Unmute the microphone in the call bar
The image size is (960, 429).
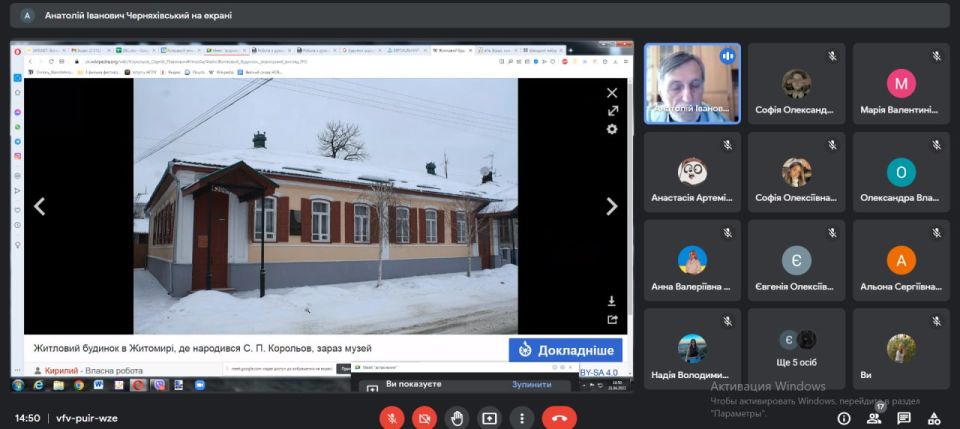tap(391, 418)
